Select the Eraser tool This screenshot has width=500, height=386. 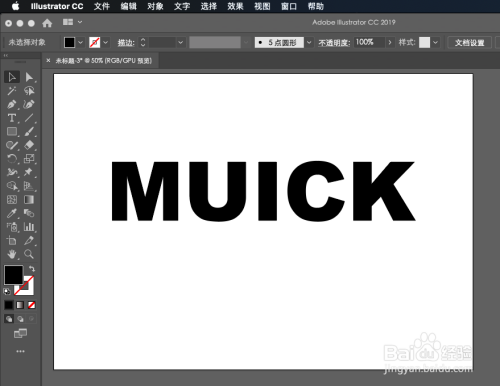(x=29, y=145)
